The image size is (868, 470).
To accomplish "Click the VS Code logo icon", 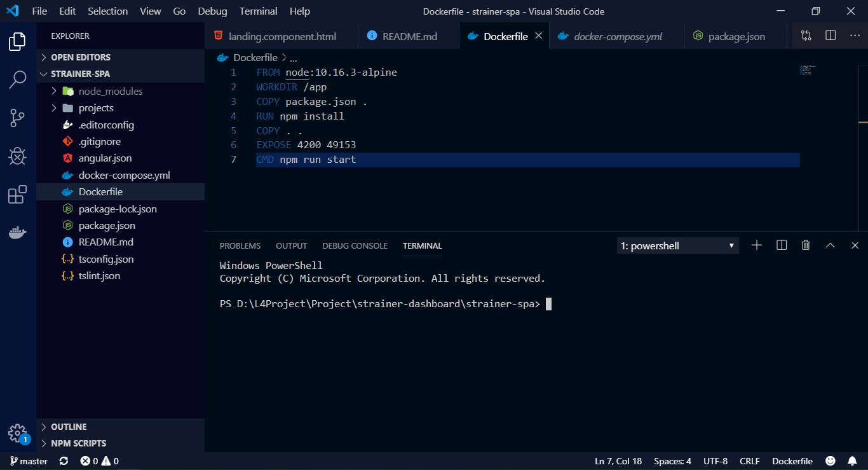I will [12, 11].
